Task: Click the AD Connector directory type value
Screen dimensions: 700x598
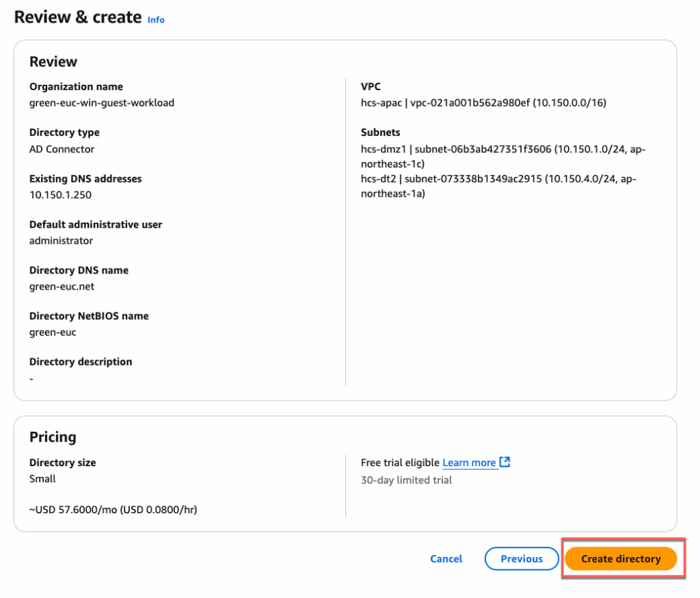Action: click(62, 149)
